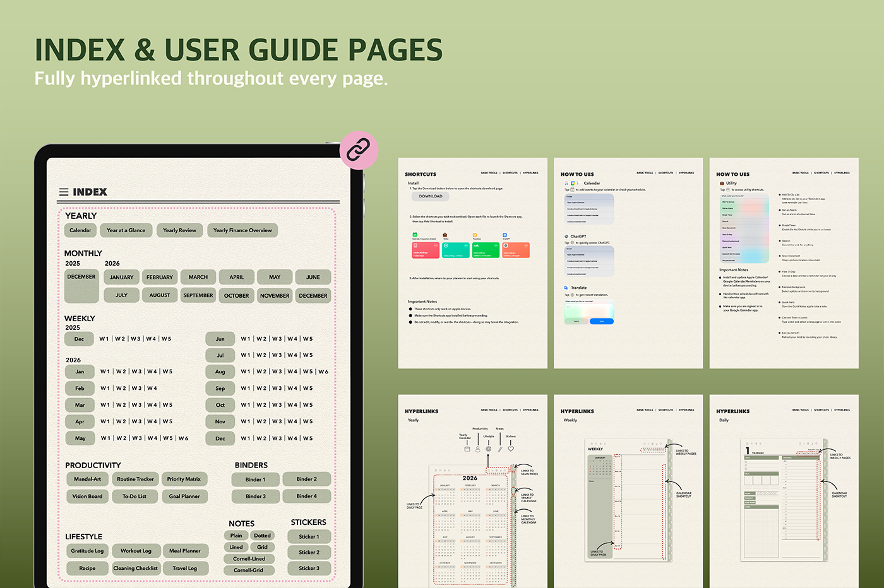This screenshot has height=588, width=884.
Task: Tap the hamburger menu icon beside INDEX
Action: pos(64,192)
